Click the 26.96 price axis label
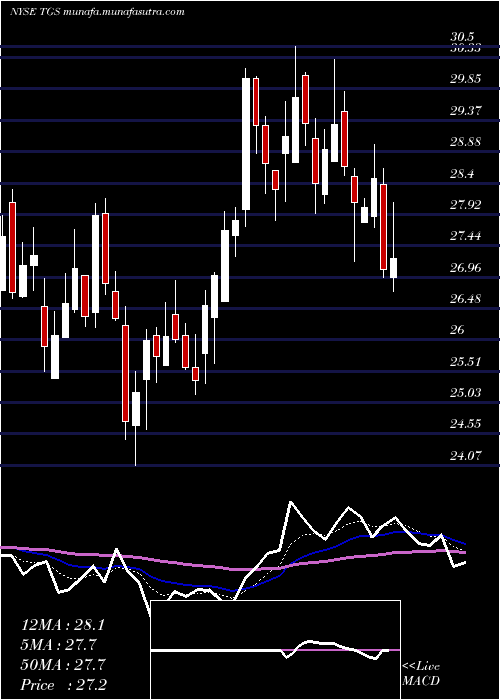This screenshot has width=500, height=700. pos(466,267)
